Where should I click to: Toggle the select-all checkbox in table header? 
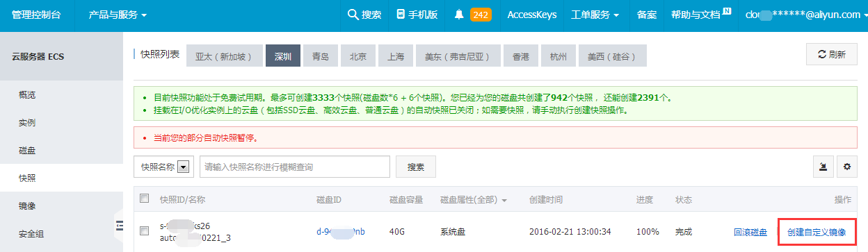tap(145, 199)
